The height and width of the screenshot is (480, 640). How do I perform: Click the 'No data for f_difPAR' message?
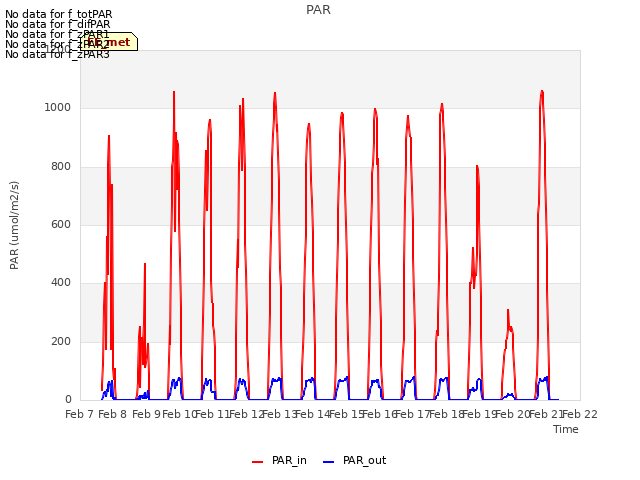58,24
